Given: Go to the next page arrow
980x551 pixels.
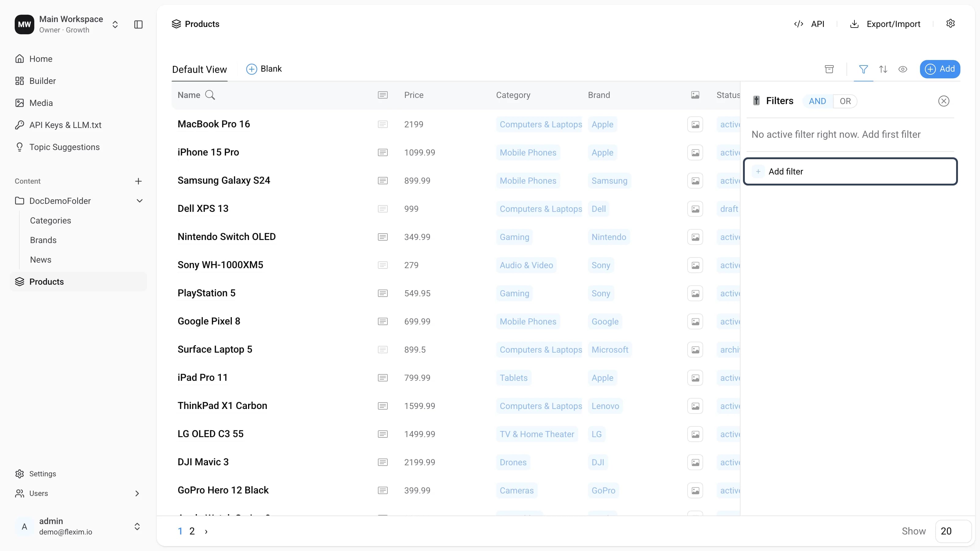Looking at the screenshot, I should click(x=206, y=532).
